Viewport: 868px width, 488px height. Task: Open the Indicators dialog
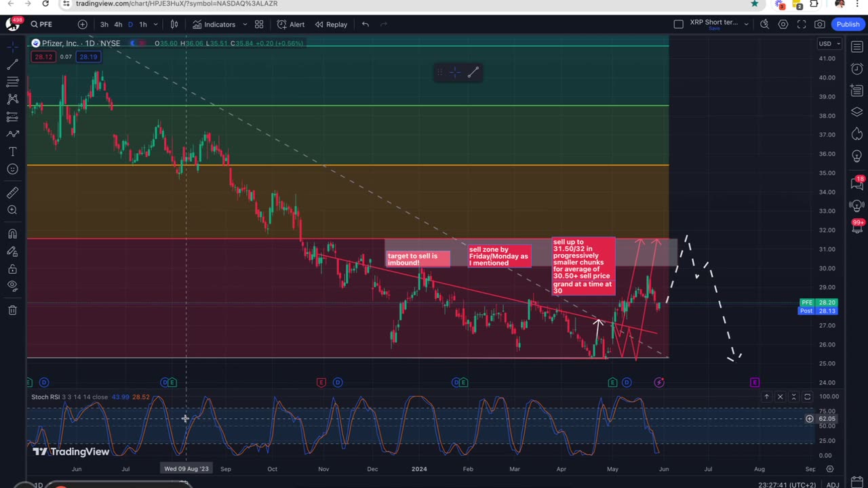point(214,24)
